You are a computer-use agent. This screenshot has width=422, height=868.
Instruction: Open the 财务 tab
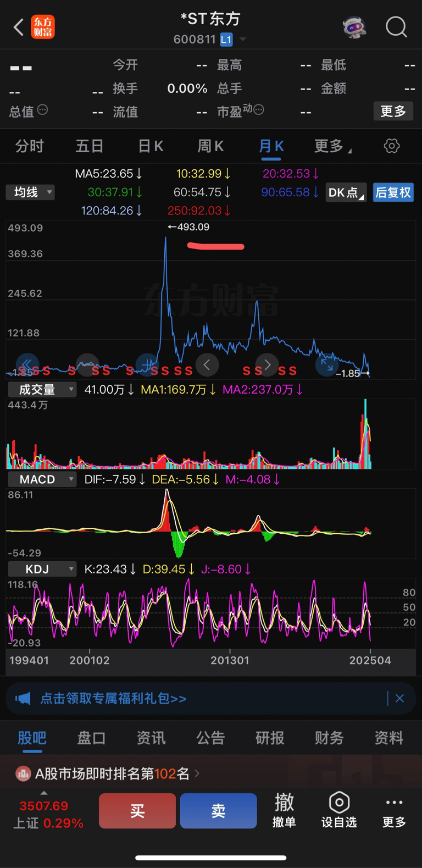pyautogui.click(x=329, y=738)
